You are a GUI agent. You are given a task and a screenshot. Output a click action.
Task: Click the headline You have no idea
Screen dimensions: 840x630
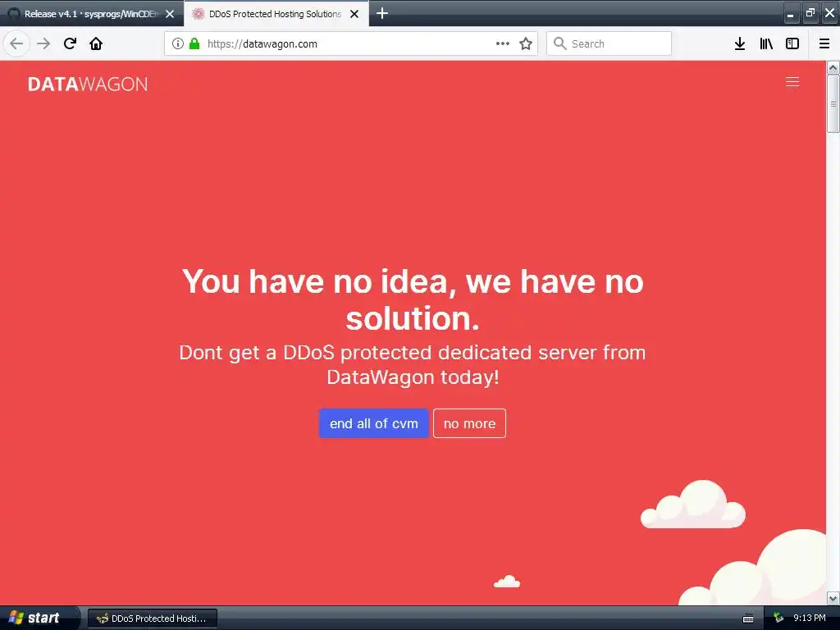413,299
